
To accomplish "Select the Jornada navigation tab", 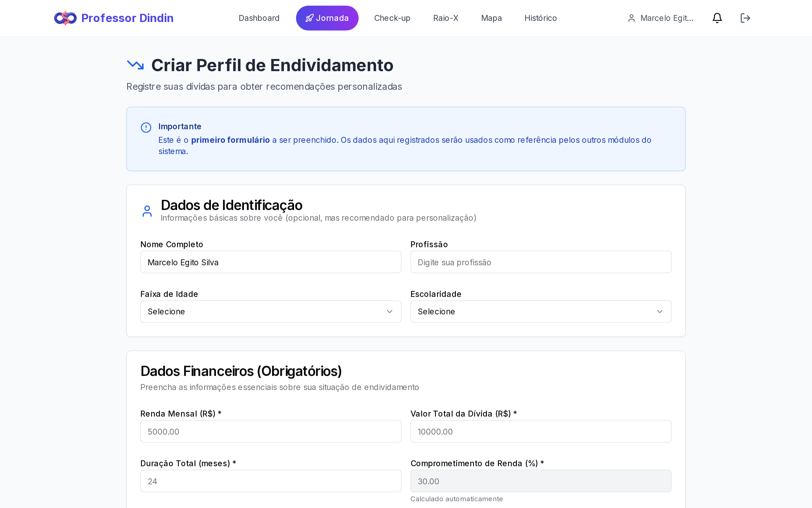I will coord(327,18).
